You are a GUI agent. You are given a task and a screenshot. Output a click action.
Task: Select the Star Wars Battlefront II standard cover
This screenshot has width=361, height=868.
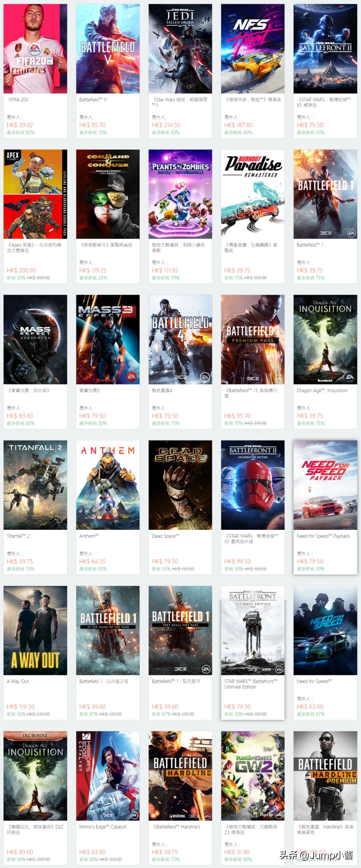pos(325,49)
